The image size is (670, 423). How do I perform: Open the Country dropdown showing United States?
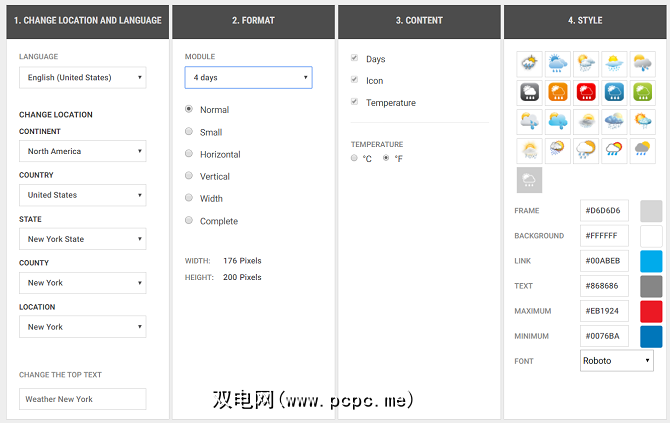[82, 195]
